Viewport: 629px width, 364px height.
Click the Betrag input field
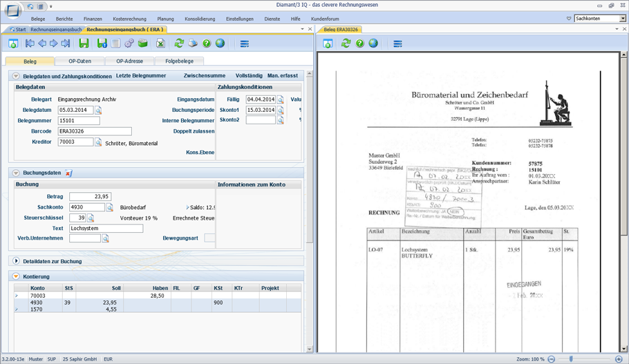point(91,196)
